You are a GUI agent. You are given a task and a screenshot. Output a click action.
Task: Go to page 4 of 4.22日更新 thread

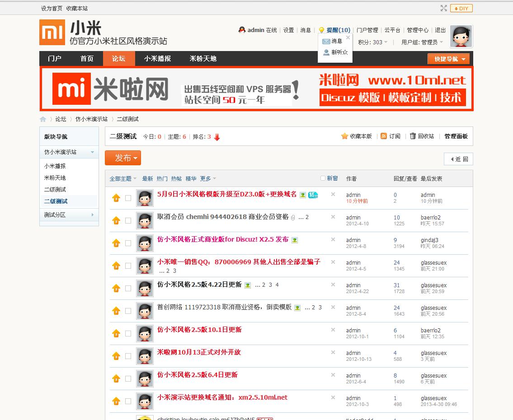click(x=277, y=285)
